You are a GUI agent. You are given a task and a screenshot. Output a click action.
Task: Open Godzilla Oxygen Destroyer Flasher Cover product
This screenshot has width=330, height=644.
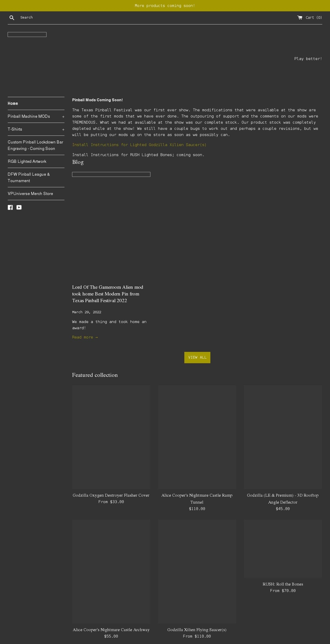(x=111, y=495)
